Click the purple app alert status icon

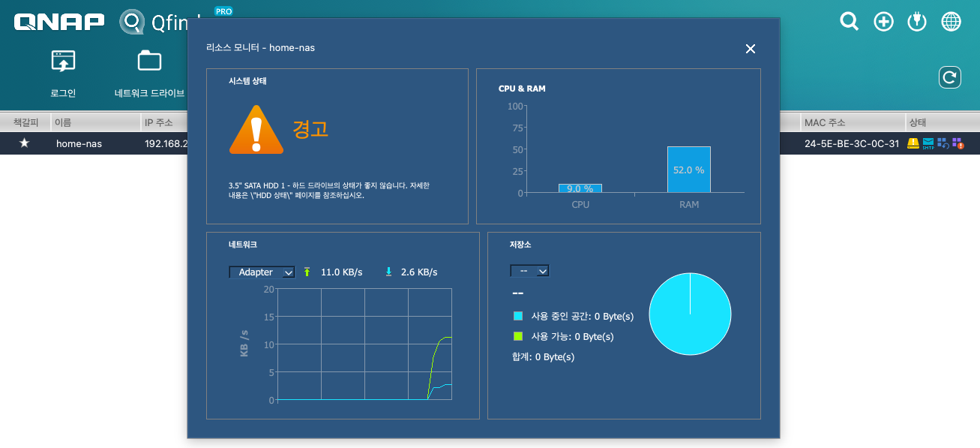[x=958, y=143]
